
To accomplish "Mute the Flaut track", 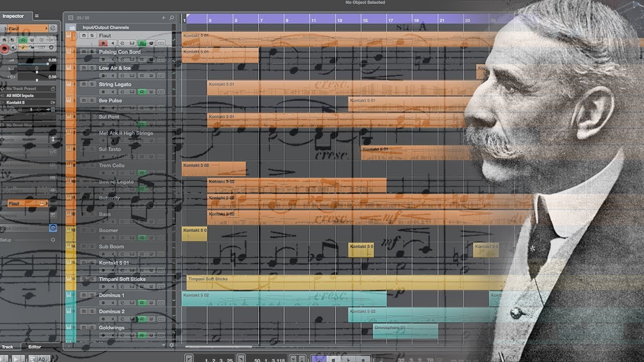I will pyautogui.click(x=84, y=36).
